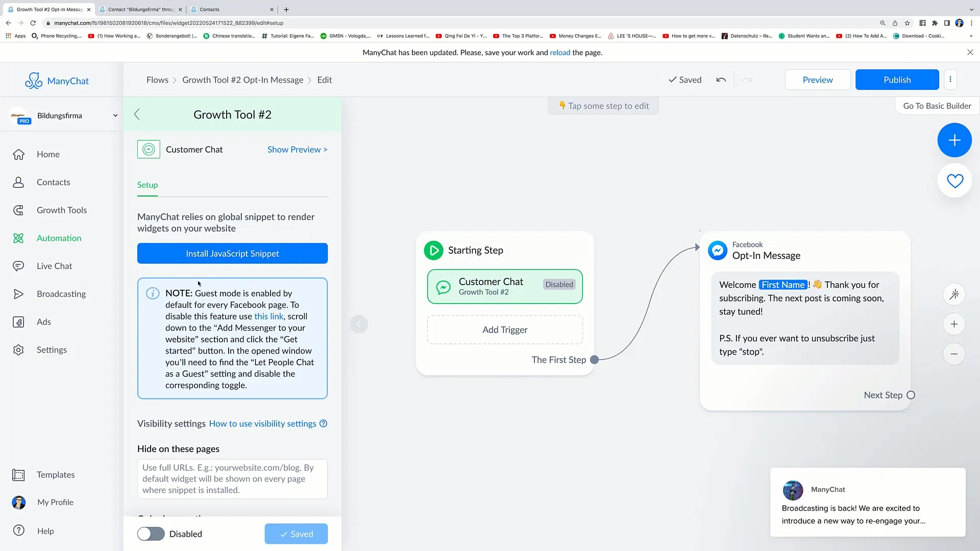Click the Install JavaScript Snippet button

[x=232, y=253]
